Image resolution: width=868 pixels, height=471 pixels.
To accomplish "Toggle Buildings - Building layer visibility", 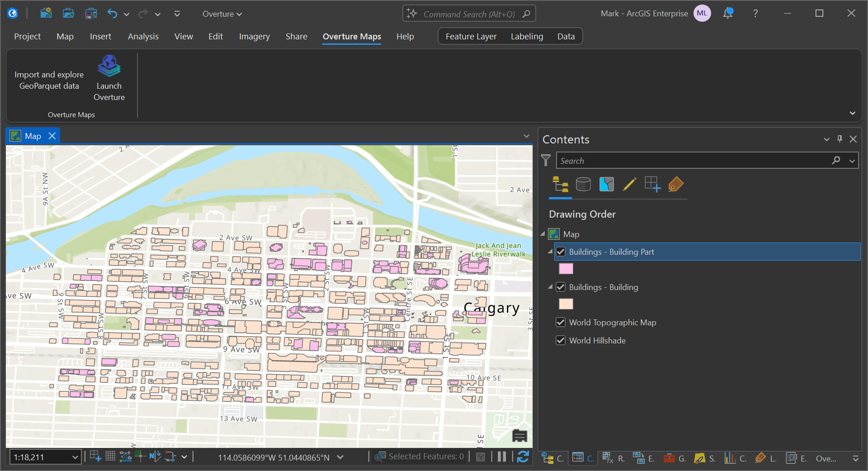I will click(561, 287).
